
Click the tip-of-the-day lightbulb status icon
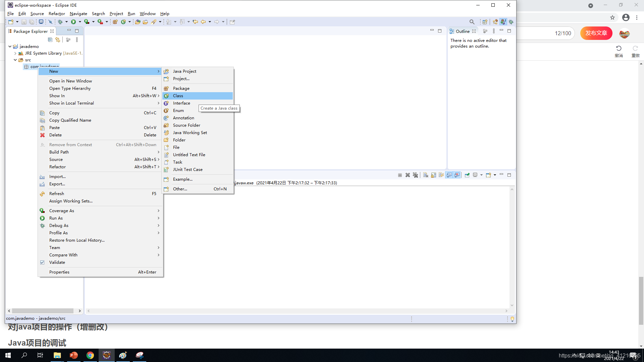tap(512, 319)
